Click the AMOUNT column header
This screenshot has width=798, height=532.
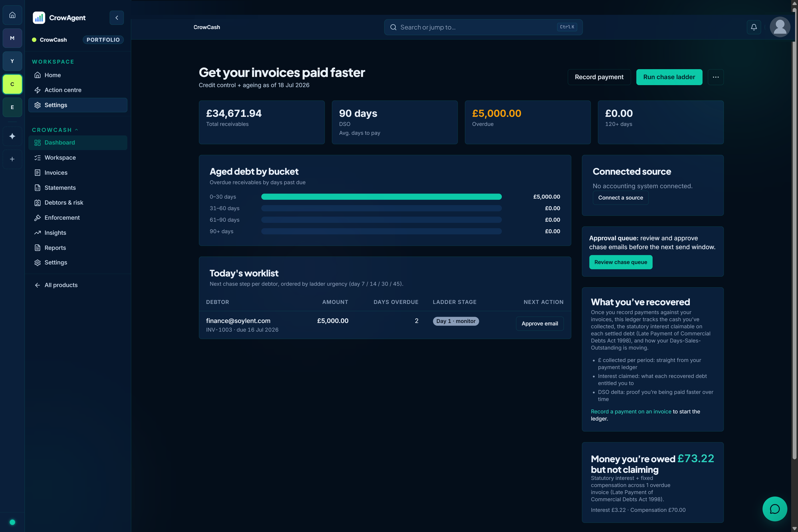pos(335,302)
